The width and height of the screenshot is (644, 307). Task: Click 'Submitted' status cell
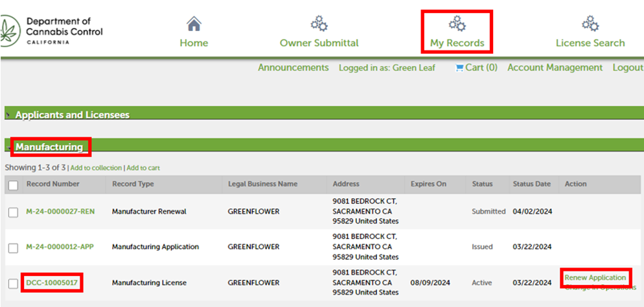[x=489, y=212]
